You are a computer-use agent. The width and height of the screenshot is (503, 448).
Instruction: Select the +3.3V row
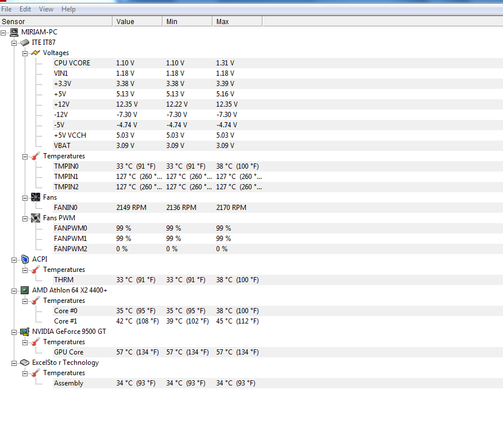tap(278, 84)
